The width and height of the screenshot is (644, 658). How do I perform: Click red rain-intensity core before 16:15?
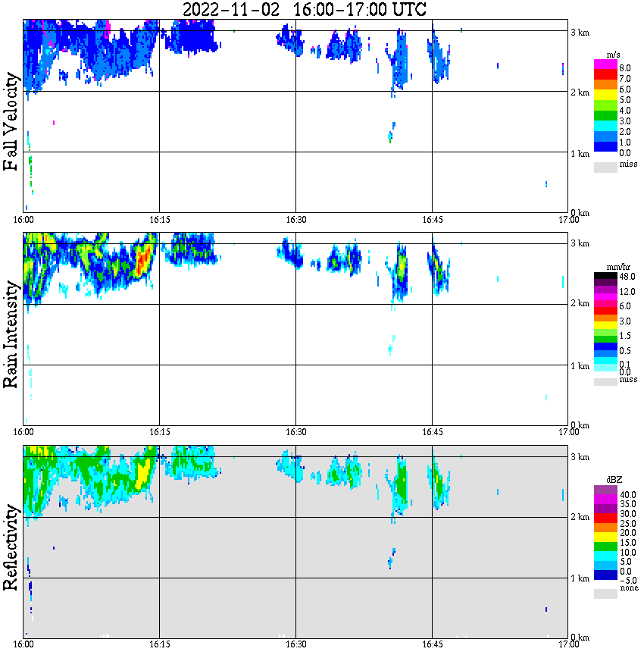tap(142, 262)
